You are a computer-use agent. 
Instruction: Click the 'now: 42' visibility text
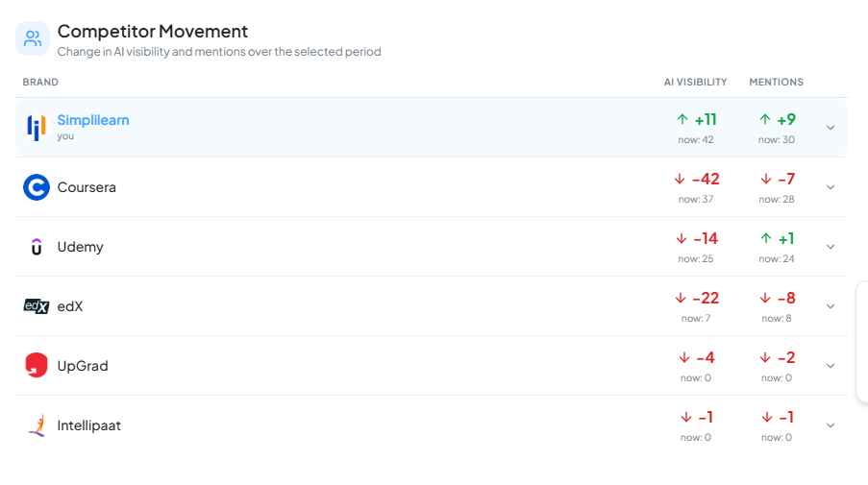point(696,140)
